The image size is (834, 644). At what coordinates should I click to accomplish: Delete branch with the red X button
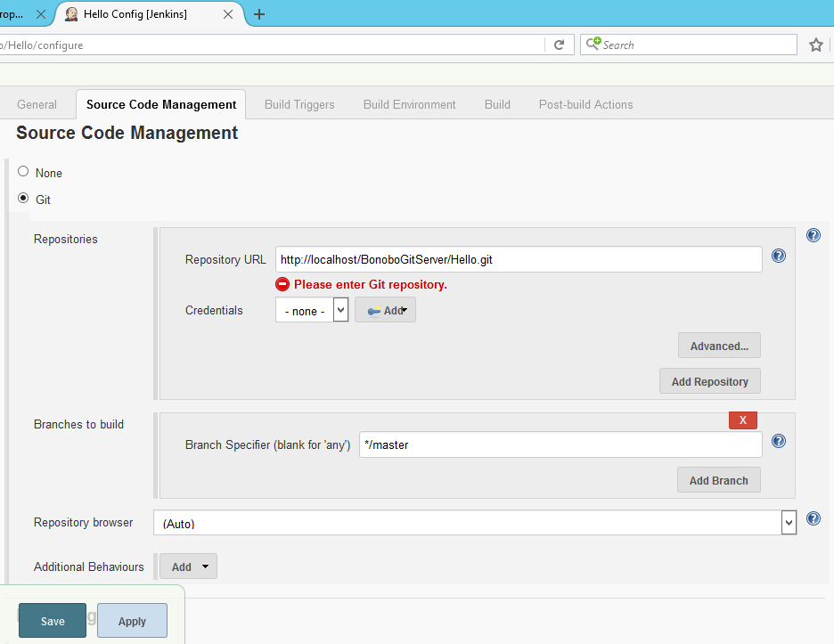point(743,420)
